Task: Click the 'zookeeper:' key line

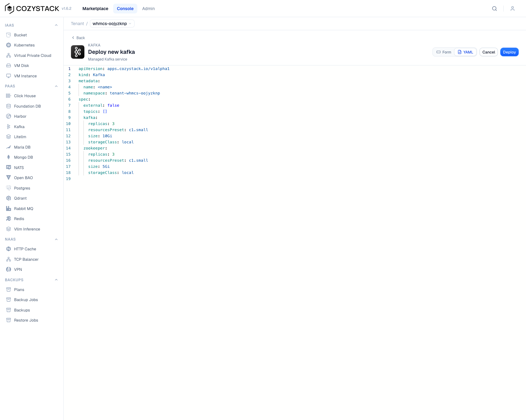Action: (95, 148)
